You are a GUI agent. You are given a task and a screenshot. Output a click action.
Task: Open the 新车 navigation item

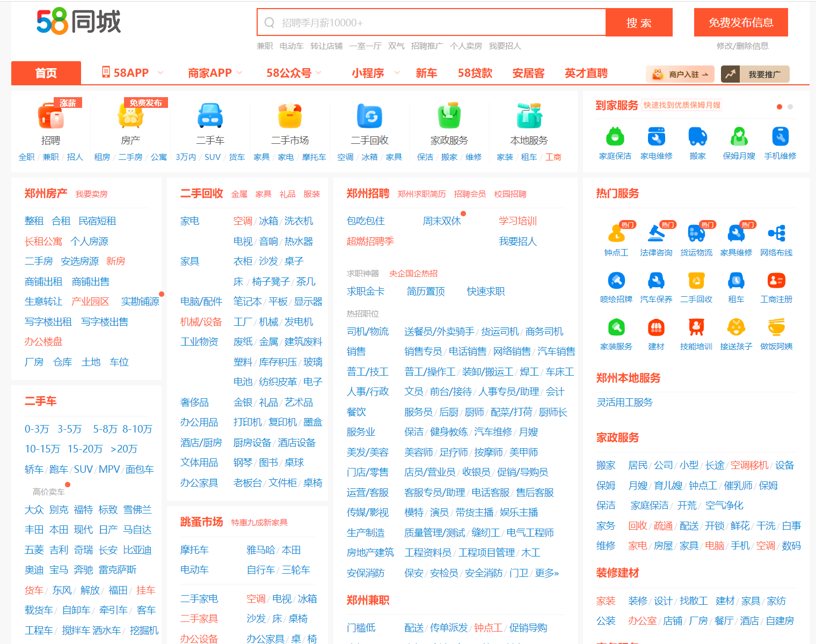426,73
